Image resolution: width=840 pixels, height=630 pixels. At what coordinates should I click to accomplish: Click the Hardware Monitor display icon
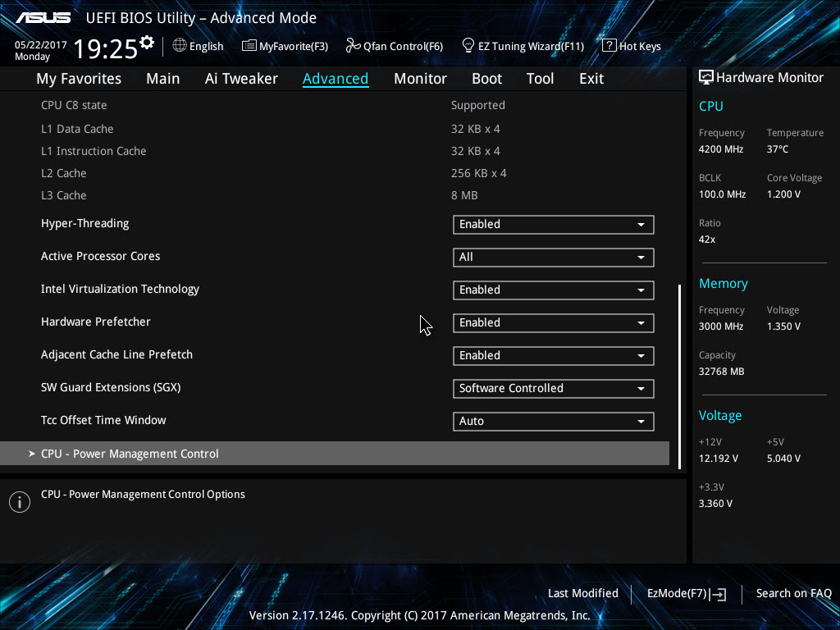(706, 77)
